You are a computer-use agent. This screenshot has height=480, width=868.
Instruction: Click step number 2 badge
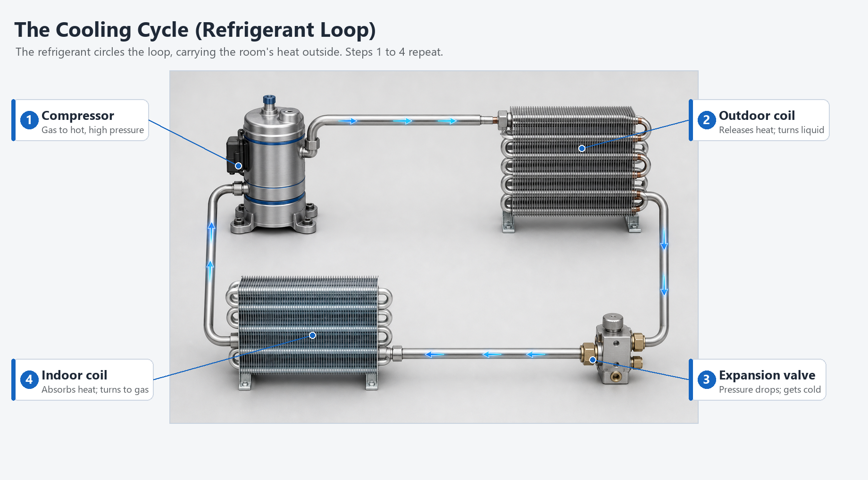coord(707,120)
